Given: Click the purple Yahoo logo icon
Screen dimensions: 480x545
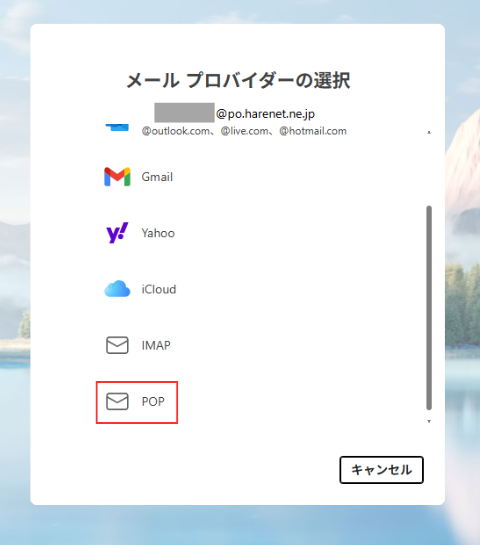Looking at the screenshot, I should [x=117, y=233].
